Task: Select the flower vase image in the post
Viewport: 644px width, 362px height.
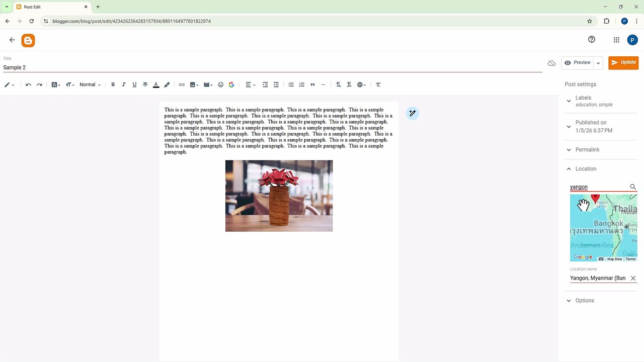Action: tap(279, 196)
